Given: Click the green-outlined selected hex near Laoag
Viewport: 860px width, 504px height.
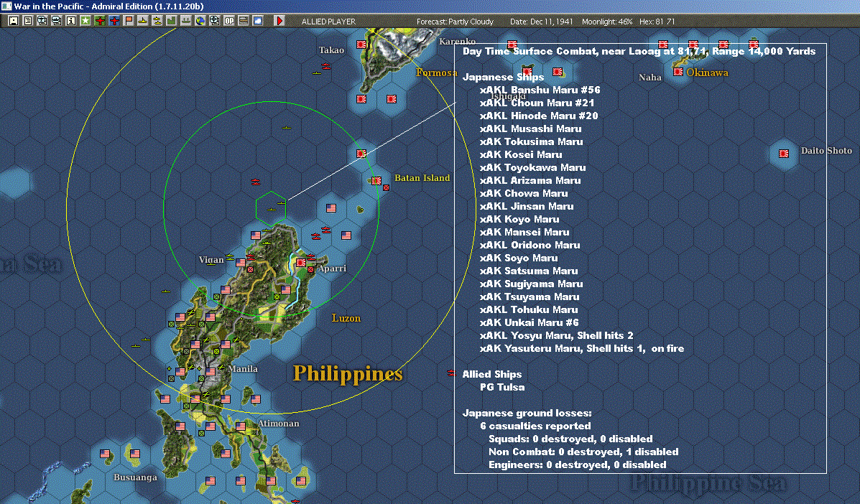Looking at the screenshot, I should [270, 209].
